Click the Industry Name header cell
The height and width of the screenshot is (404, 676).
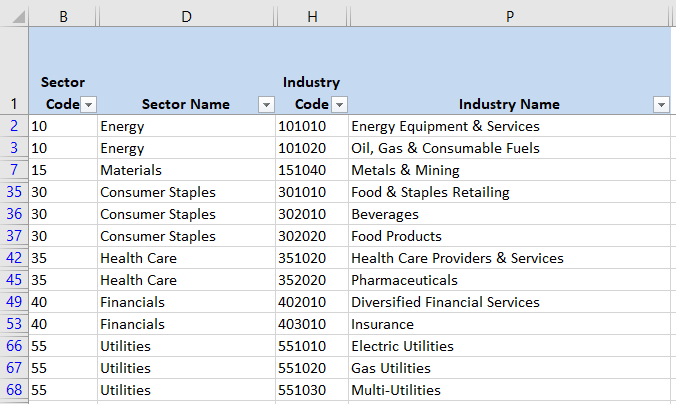tap(510, 71)
